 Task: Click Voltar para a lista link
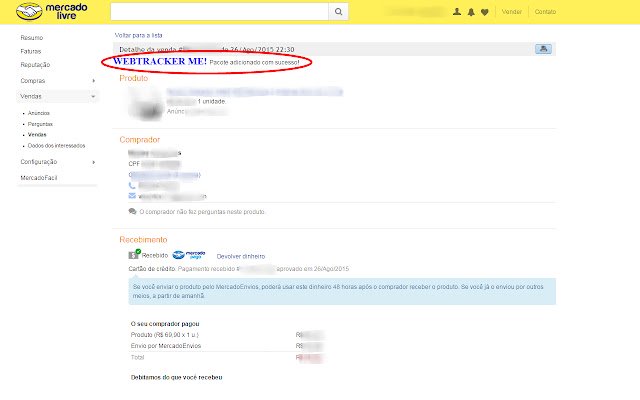coord(138,36)
